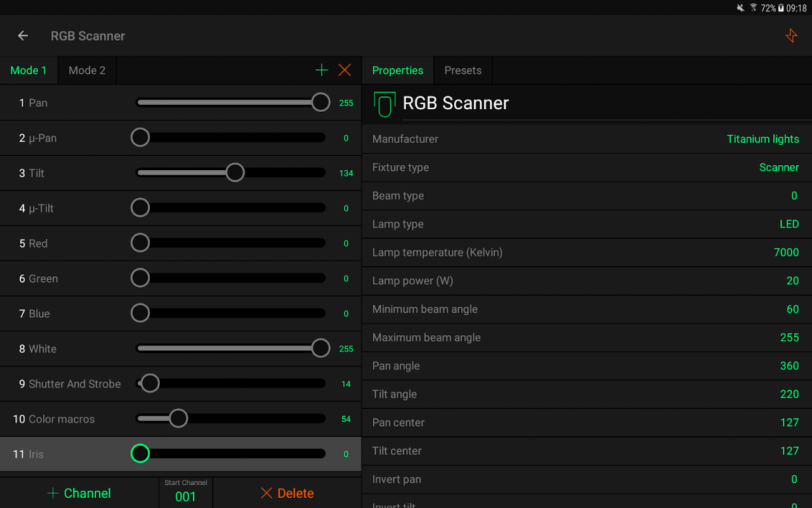Edit the RGB Scanner fixture name
The width and height of the screenshot is (812, 508).
pos(456,103)
